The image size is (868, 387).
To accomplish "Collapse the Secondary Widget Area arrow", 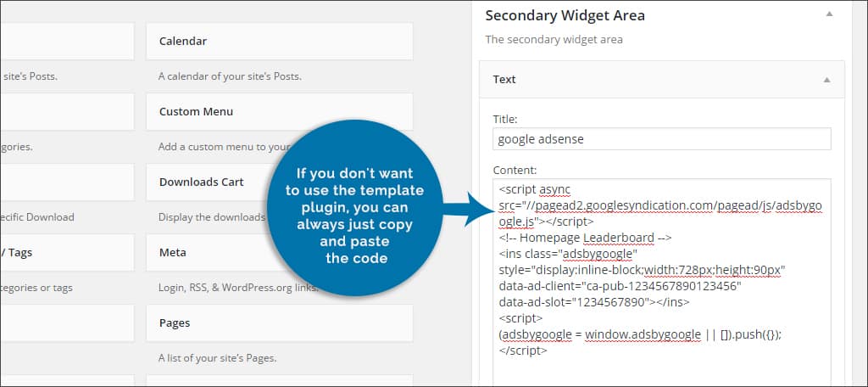I will tap(828, 15).
